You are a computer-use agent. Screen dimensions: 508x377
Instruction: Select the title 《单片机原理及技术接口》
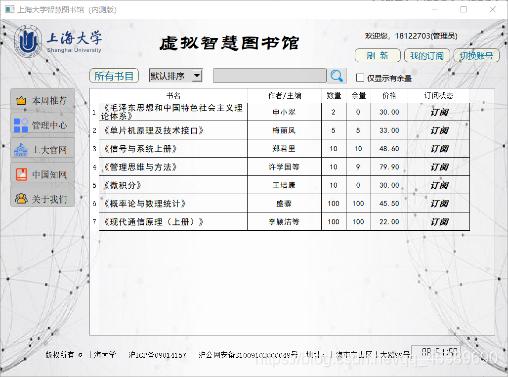[x=153, y=130]
